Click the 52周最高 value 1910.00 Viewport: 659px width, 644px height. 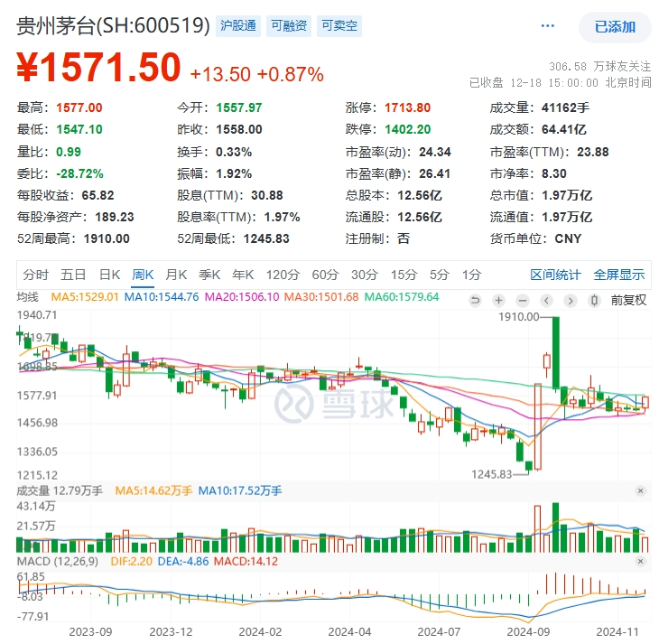click(107, 238)
